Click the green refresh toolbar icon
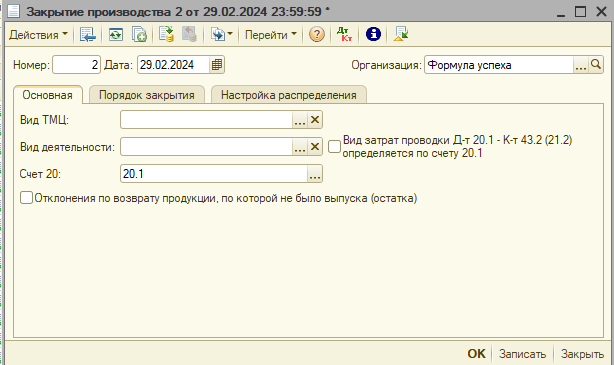The height and width of the screenshot is (365, 614). pos(116,34)
